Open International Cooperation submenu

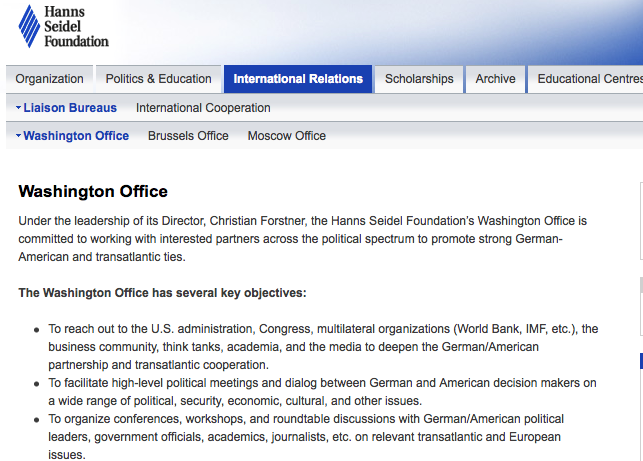tap(203, 108)
